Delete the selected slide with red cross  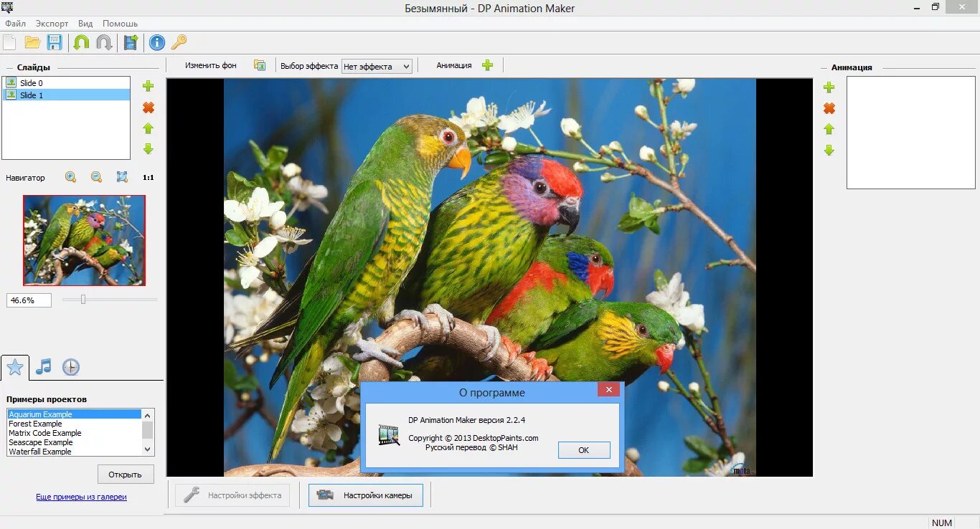click(149, 108)
